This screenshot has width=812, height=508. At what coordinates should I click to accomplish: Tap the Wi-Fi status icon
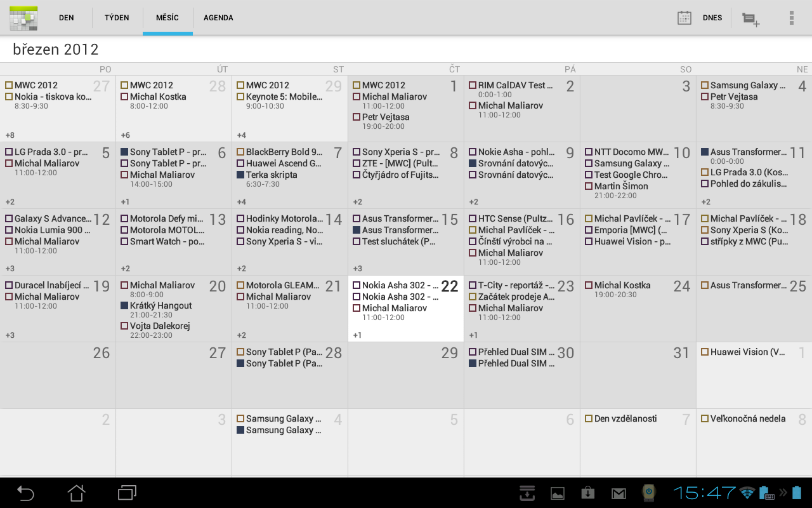click(748, 492)
